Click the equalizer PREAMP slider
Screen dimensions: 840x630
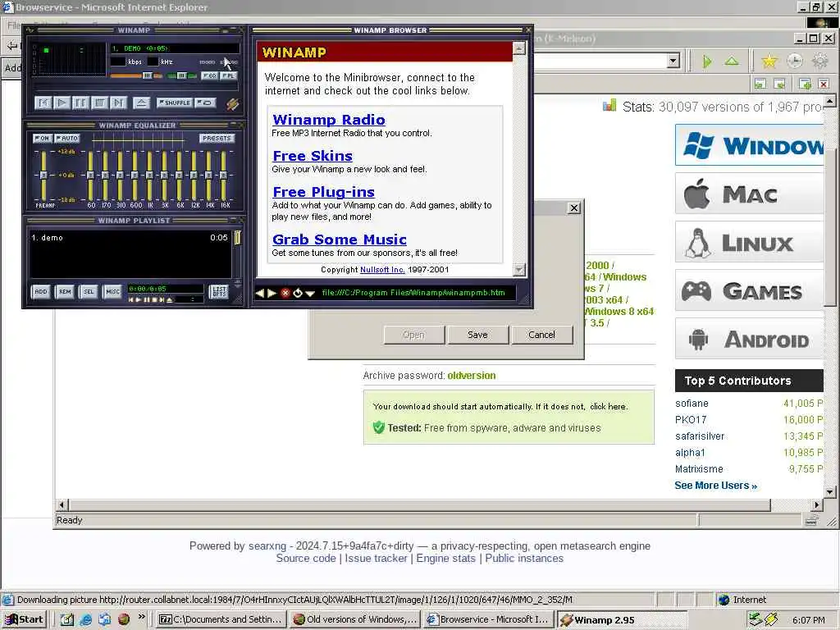pos(43,176)
